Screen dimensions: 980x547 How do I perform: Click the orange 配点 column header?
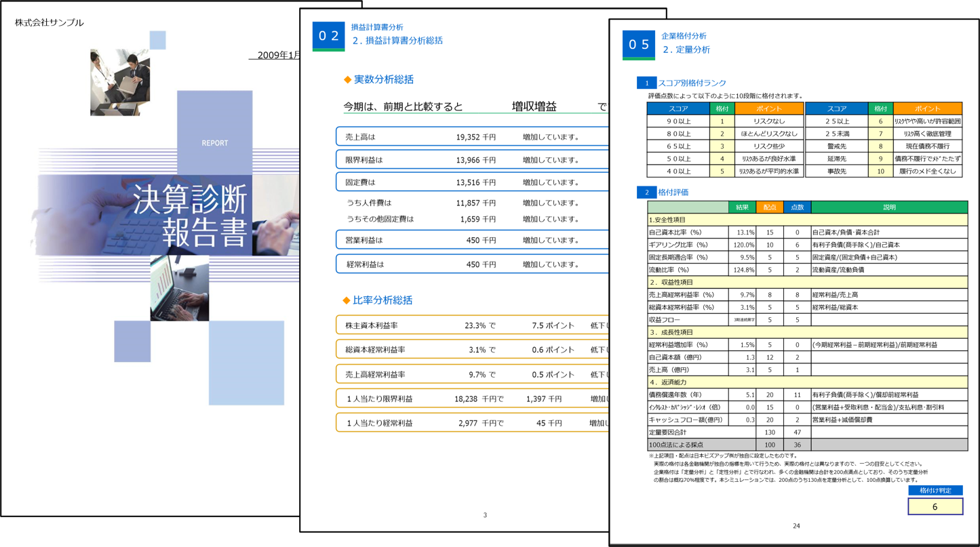coord(770,207)
